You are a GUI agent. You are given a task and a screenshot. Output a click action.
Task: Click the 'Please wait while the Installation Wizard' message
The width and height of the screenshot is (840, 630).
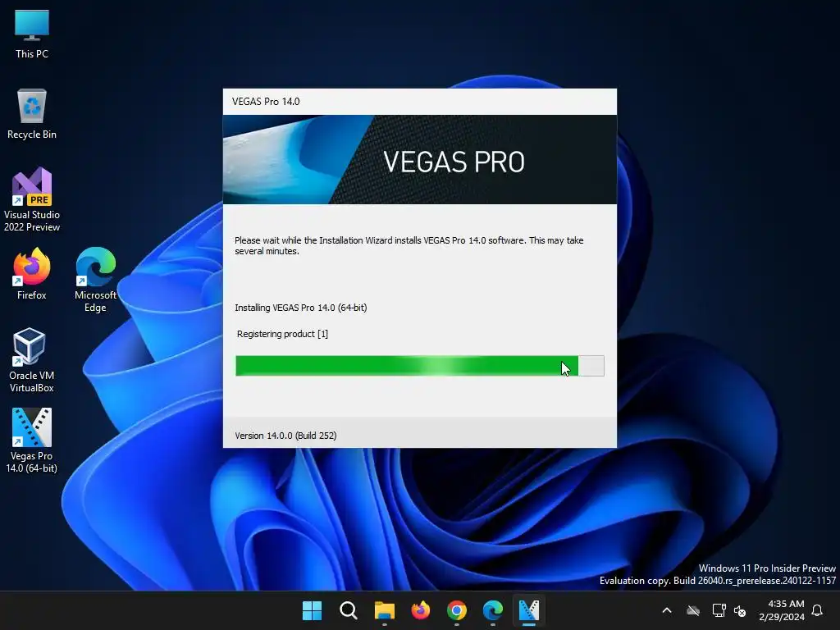tap(409, 245)
